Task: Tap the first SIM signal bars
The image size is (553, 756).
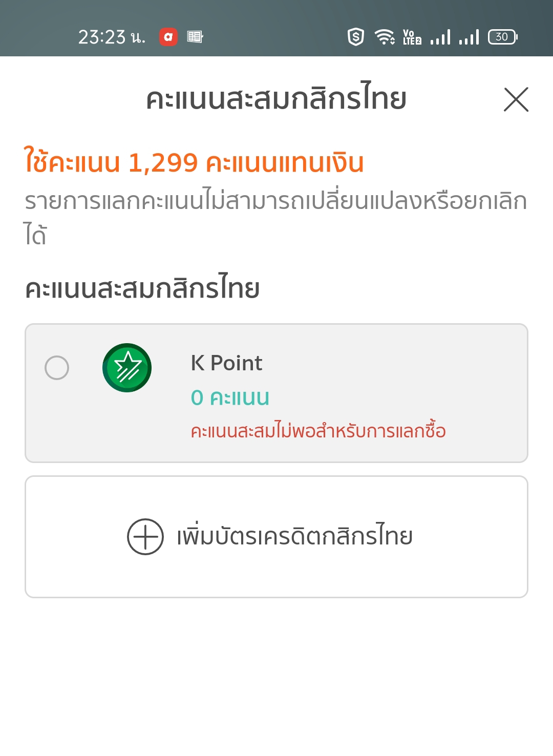Action: pos(440,37)
